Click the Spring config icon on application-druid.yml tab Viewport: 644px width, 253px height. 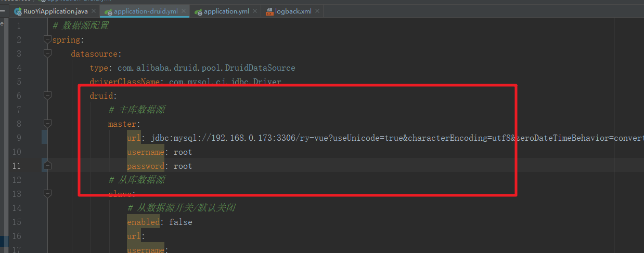click(x=108, y=11)
